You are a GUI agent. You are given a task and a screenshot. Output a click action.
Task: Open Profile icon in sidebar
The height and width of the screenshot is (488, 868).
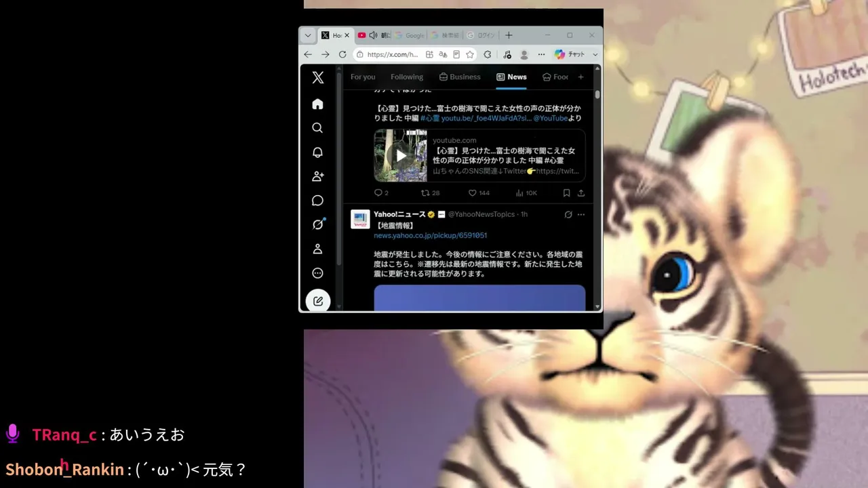point(317,249)
